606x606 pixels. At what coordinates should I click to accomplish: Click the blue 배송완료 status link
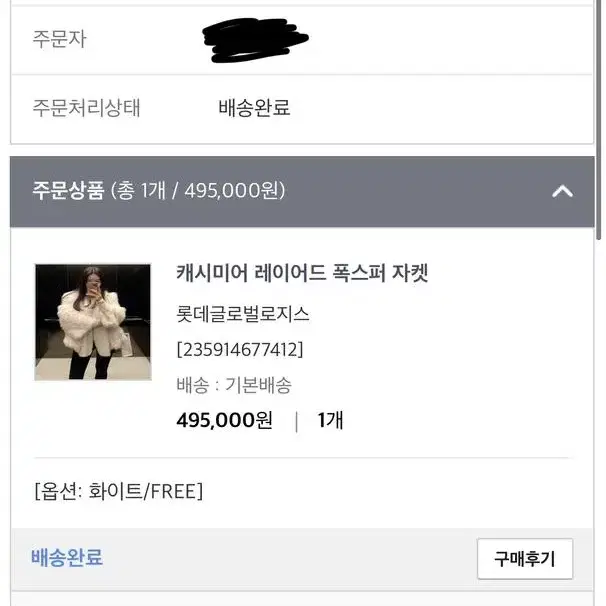[67, 557]
